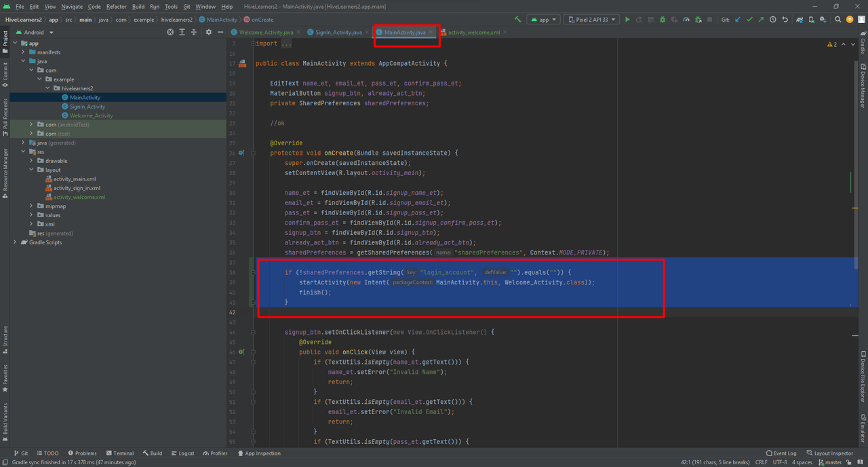Select SignIn_Activity in project tree
868x467 pixels.
(87, 107)
